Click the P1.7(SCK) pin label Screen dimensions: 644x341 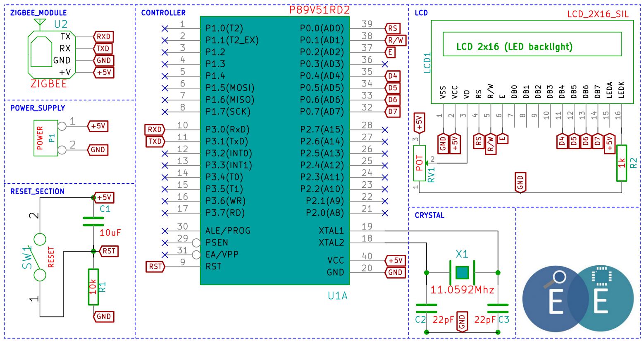[x=228, y=112]
